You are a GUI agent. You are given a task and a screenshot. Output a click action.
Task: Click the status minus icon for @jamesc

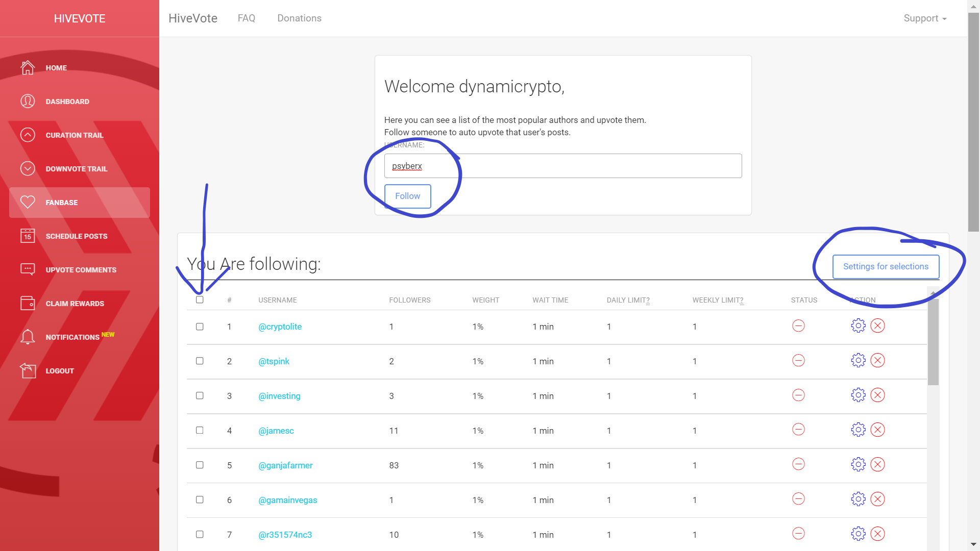pyautogui.click(x=798, y=430)
